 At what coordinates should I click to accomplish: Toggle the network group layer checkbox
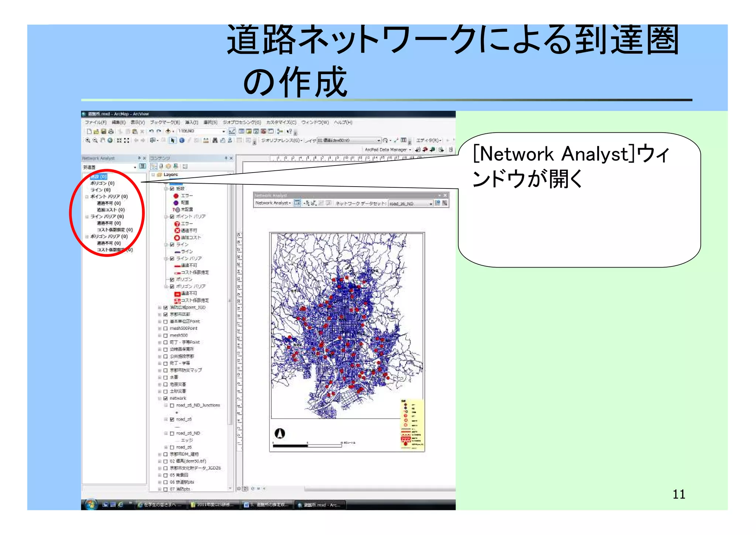tap(165, 398)
